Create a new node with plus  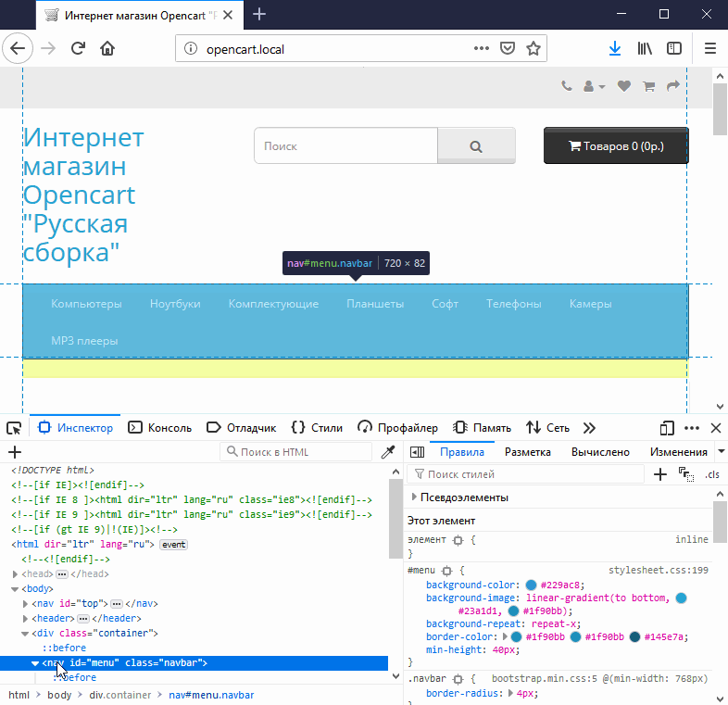(x=15, y=452)
